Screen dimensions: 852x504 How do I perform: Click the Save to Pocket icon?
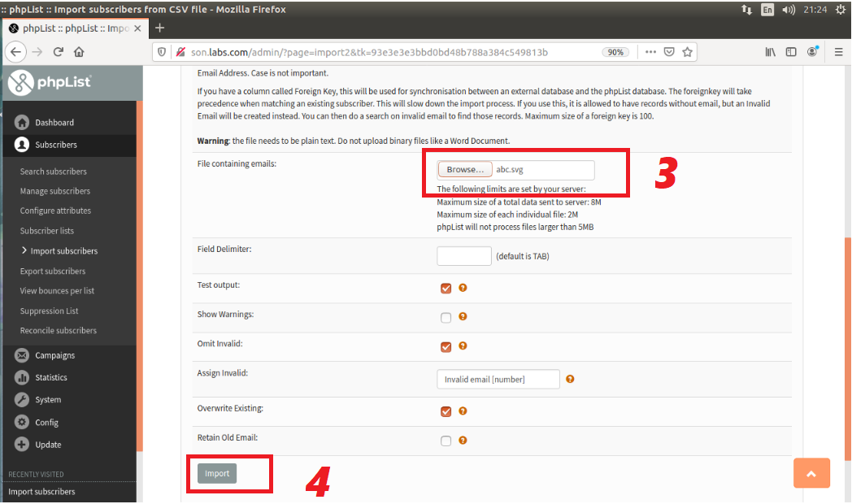[669, 52]
